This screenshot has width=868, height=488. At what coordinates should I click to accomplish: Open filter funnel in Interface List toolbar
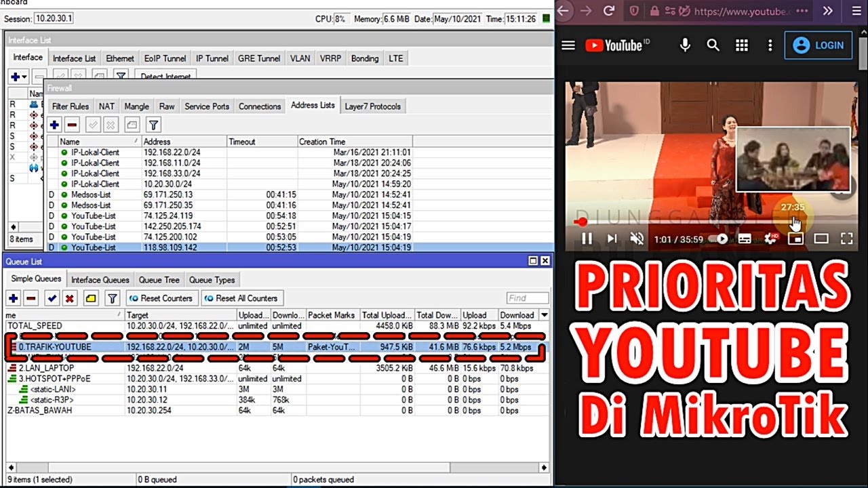click(120, 77)
